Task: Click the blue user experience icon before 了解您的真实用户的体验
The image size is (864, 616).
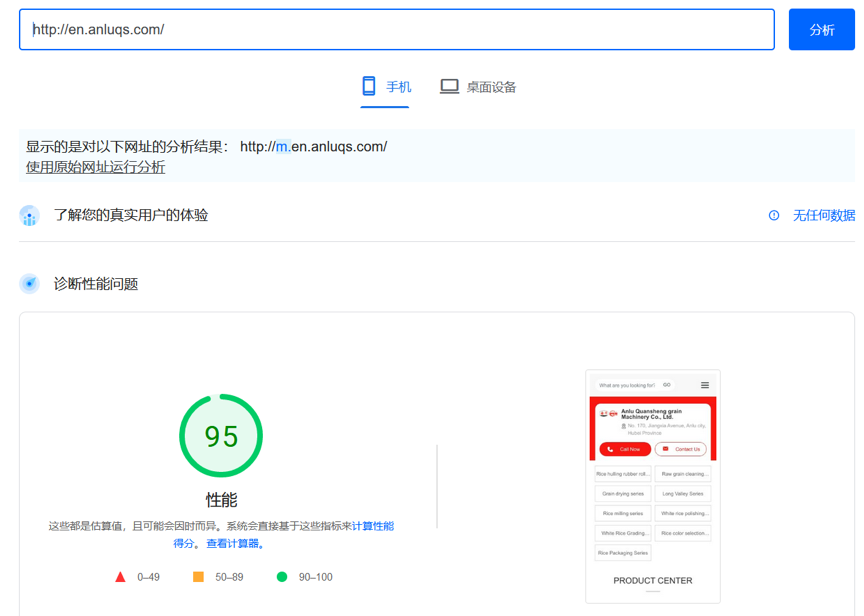Action: [29, 216]
